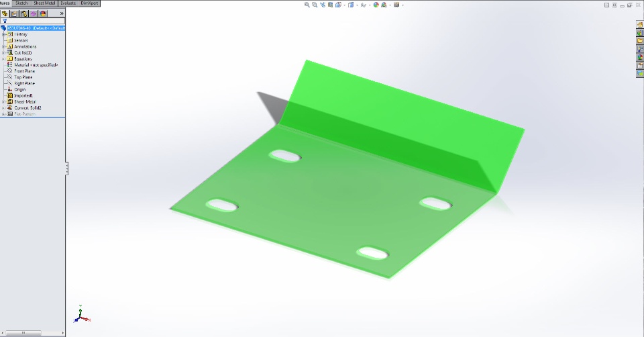Select the Imported1 feature

click(x=23, y=96)
